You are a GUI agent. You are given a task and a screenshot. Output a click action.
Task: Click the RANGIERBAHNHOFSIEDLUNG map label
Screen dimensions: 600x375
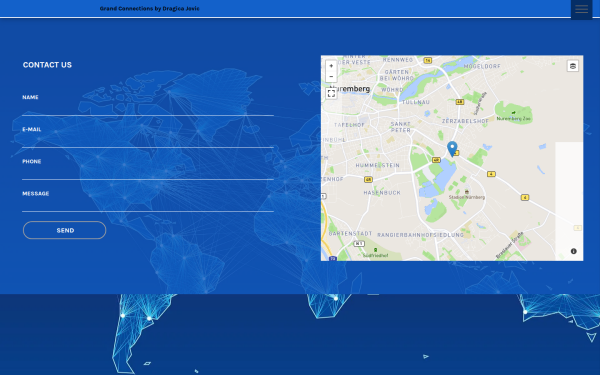pyautogui.click(x=421, y=235)
